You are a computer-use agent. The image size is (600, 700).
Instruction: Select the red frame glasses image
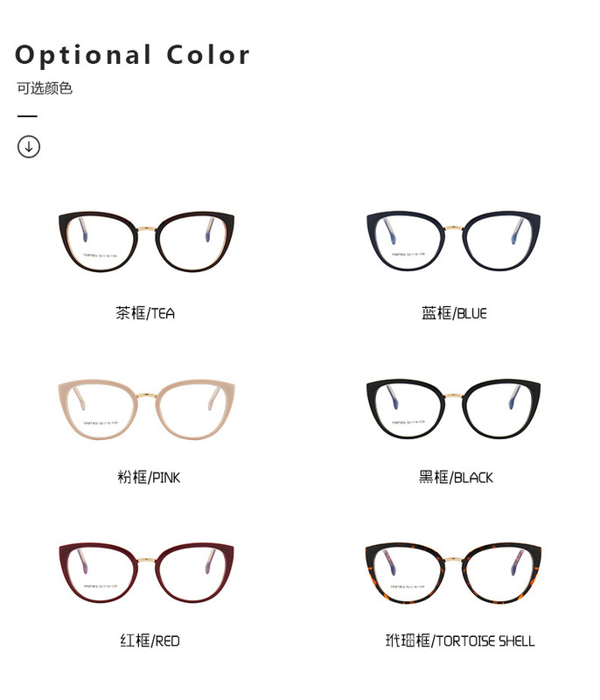pyautogui.click(x=146, y=573)
